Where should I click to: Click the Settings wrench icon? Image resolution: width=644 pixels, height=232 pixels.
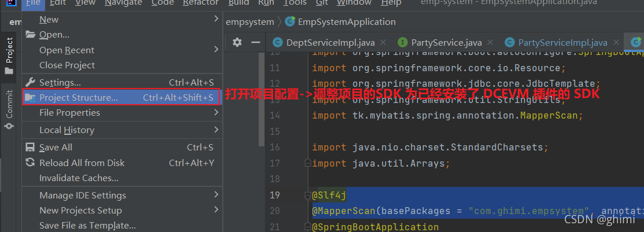(31, 82)
